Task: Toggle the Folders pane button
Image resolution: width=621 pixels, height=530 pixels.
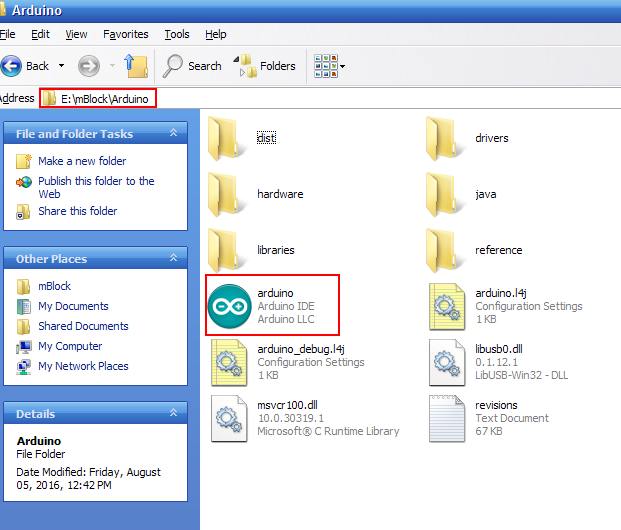Action: tap(265, 66)
